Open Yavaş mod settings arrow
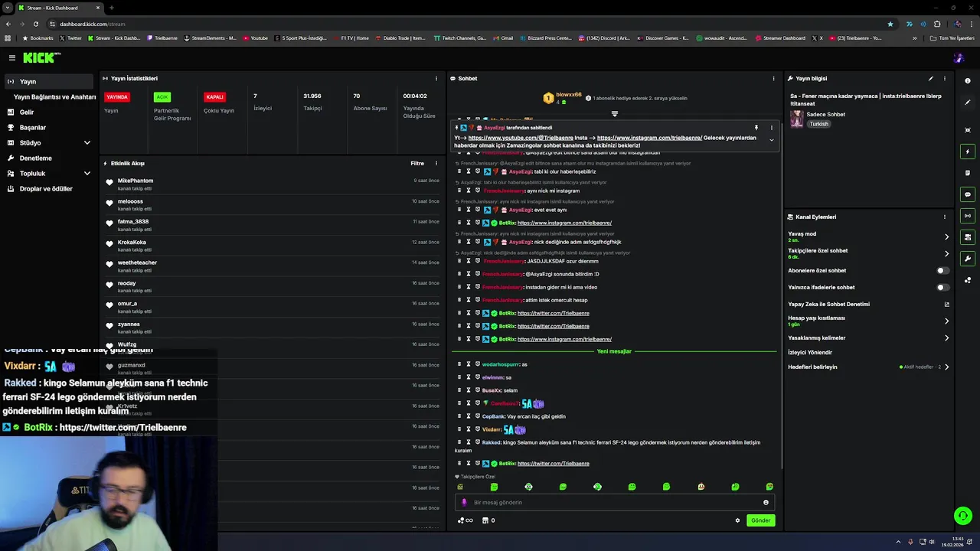Screen dimensions: 980x551 tap(946, 236)
